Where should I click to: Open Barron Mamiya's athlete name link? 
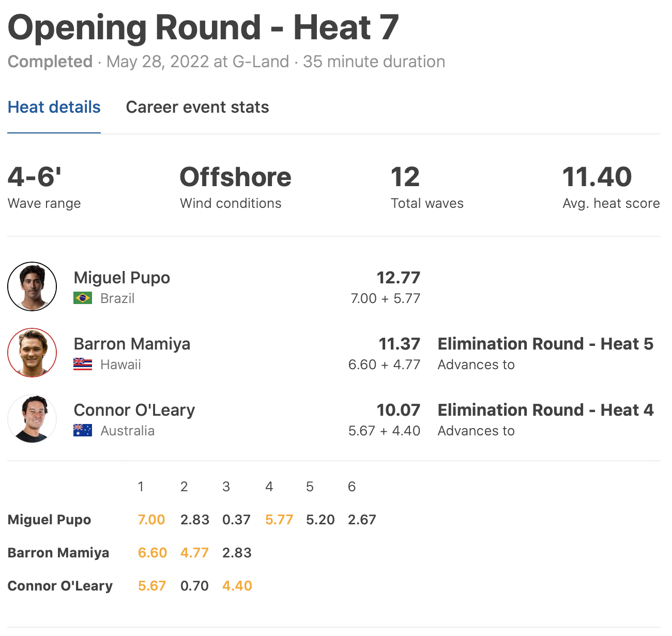[132, 344]
